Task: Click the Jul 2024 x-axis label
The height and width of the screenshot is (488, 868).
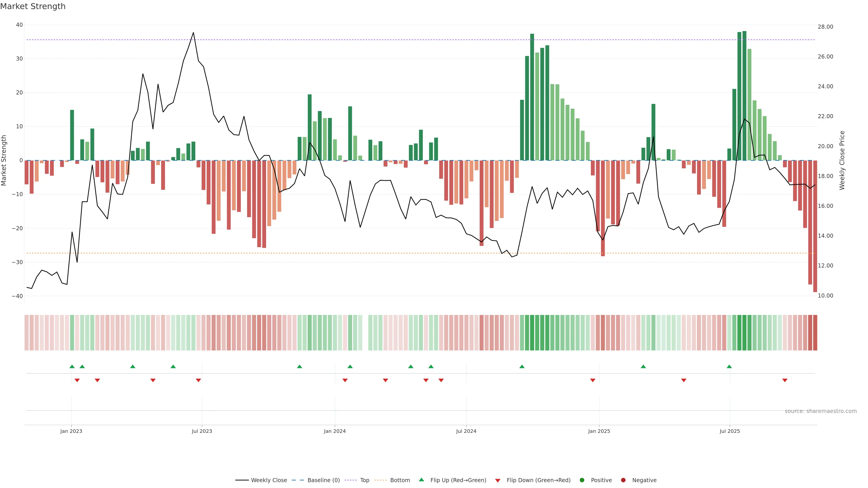Action: point(466,431)
